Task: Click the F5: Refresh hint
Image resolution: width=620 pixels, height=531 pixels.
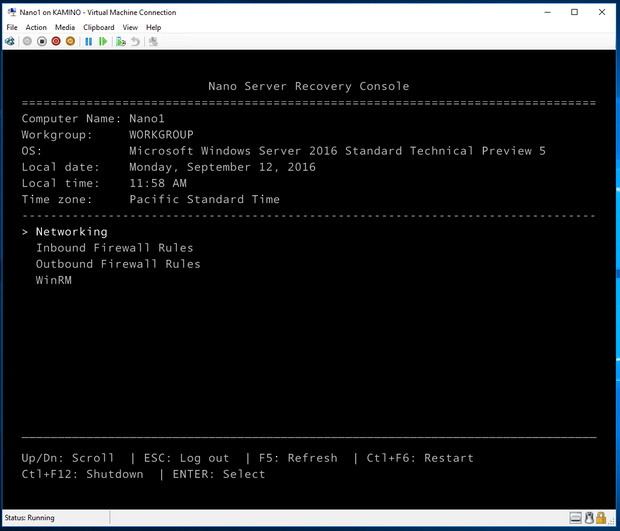Action: pyautogui.click(x=298, y=458)
